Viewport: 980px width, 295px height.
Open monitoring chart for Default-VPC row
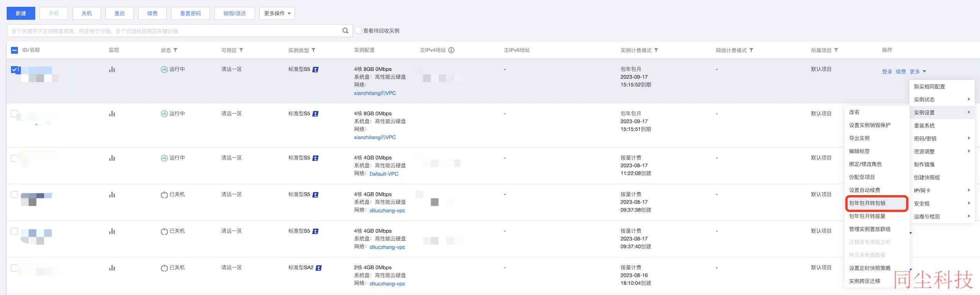[x=112, y=158]
